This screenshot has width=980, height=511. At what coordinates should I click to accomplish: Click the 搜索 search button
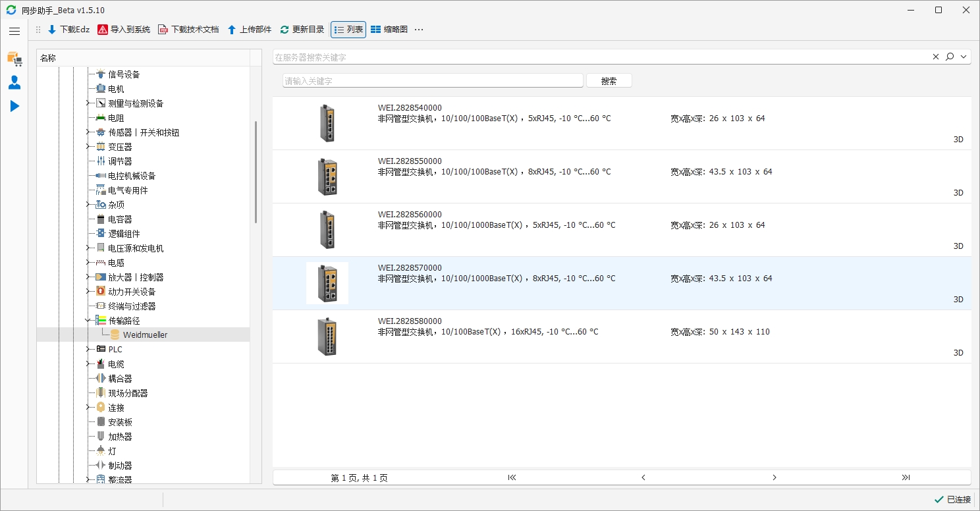tap(609, 81)
